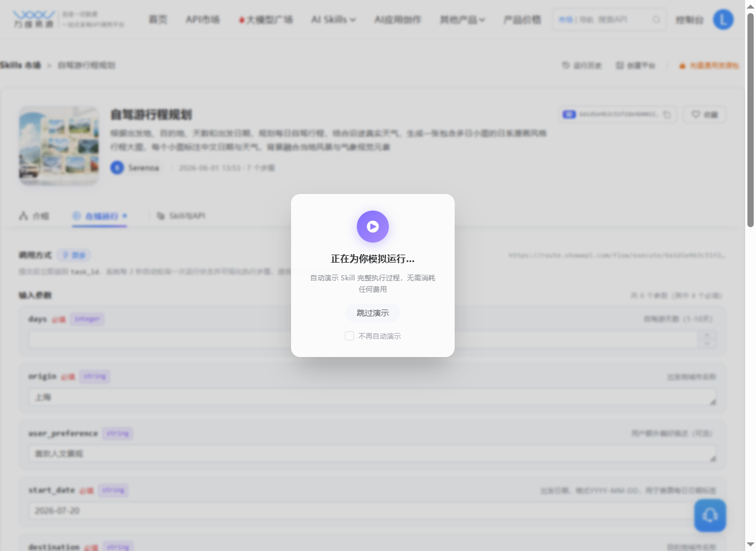Switch to the Skill与API tab
Viewport: 756px width, 551px height.
[x=181, y=216]
